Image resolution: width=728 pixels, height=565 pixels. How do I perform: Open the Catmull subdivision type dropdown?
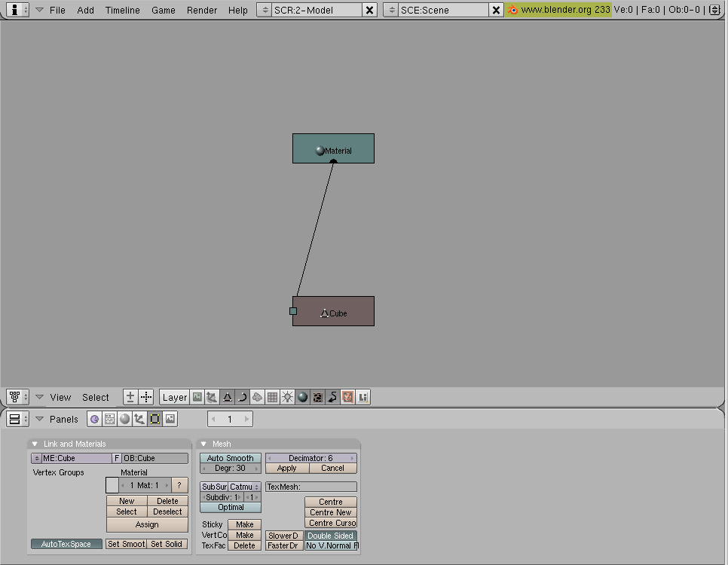[x=245, y=487]
